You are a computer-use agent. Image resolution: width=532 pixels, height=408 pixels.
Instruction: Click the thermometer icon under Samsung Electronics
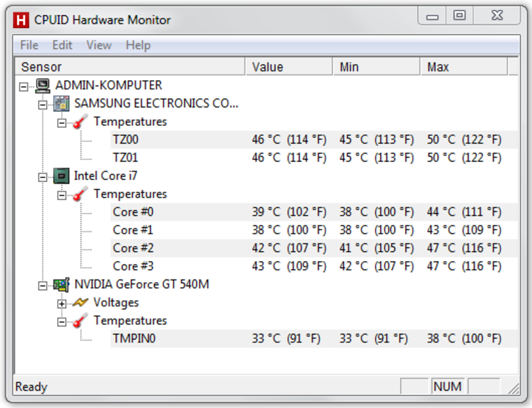pyautogui.click(x=80, y=122)
